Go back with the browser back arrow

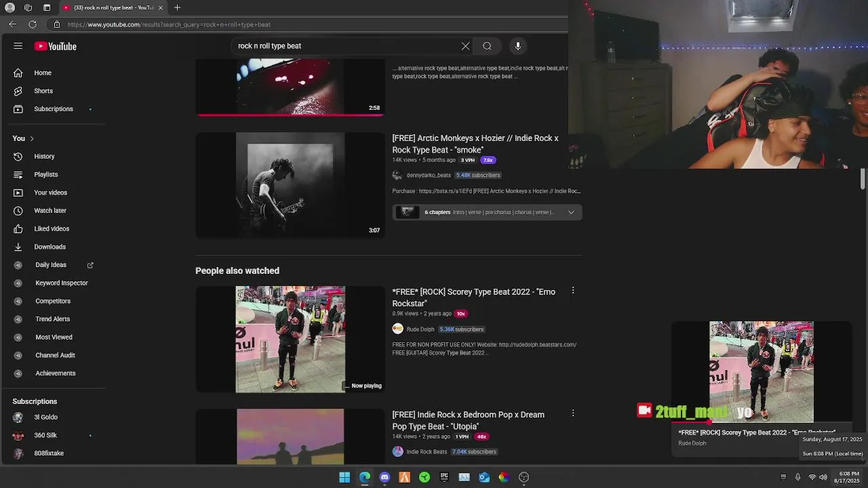[x=12, y=24]
